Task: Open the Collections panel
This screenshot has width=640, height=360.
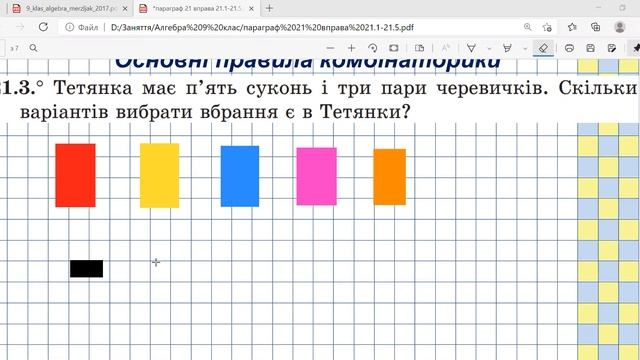Action: [596, 27]
